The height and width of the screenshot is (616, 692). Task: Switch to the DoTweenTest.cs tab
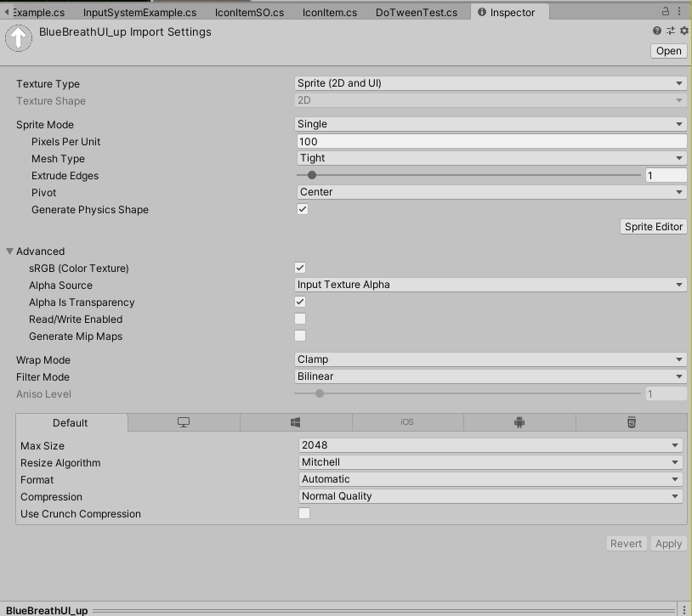pos(416,13)
